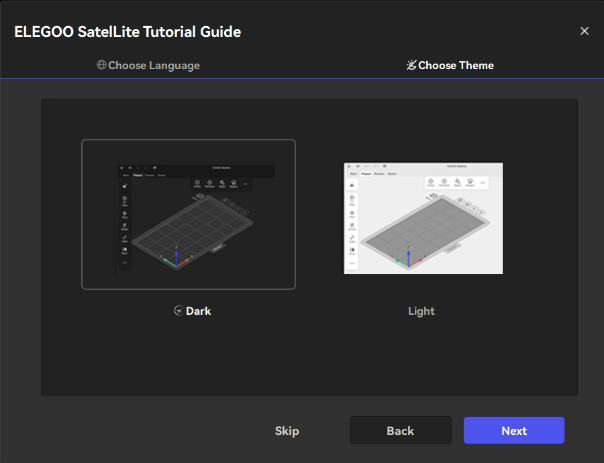This screenshot has height=463, width=604.
Task: Click the XYZ axis gizmo in Light preview
Action: [399, 260]
